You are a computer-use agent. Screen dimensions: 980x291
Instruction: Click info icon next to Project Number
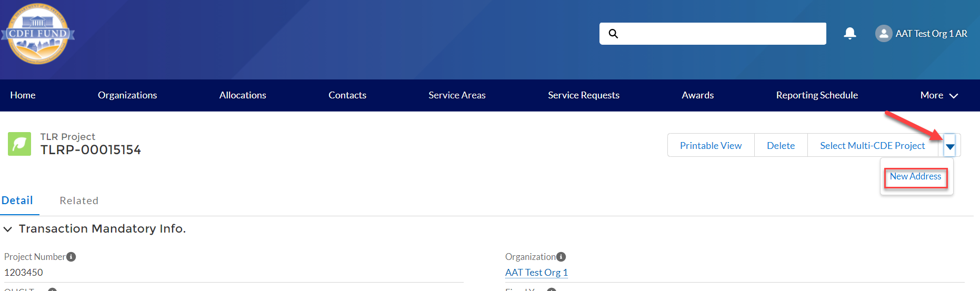[71, 257]
